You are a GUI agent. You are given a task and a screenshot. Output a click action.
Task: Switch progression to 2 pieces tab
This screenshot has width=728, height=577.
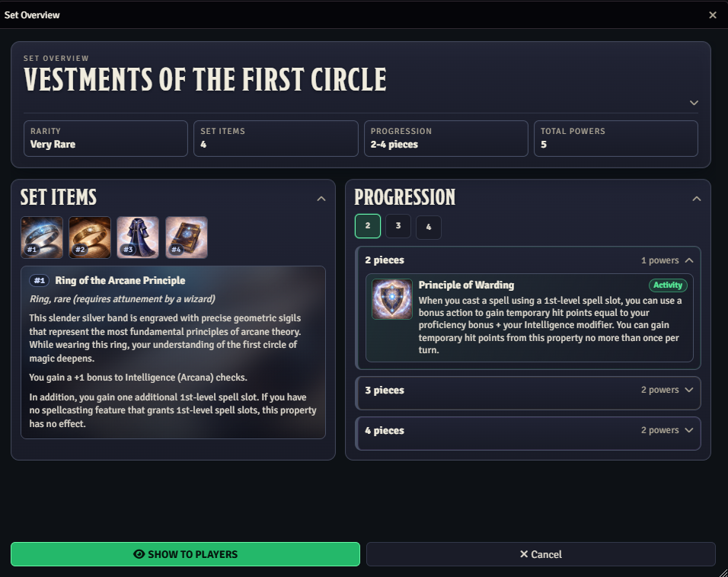click(368, 226)
